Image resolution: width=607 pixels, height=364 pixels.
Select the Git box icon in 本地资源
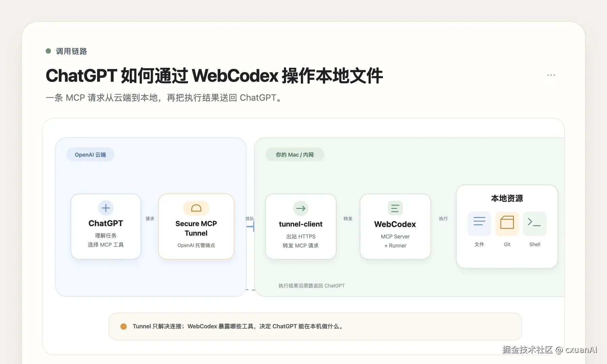click(507, 223)
